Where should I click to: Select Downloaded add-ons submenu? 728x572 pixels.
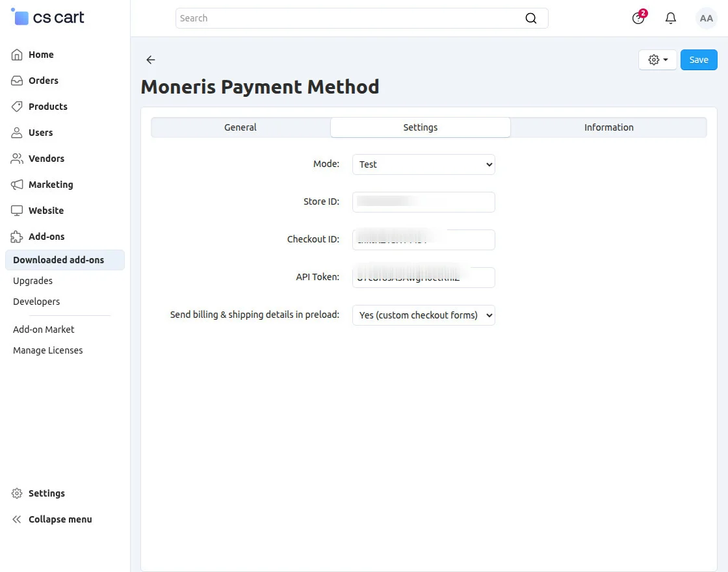click(x=65, y=260)
